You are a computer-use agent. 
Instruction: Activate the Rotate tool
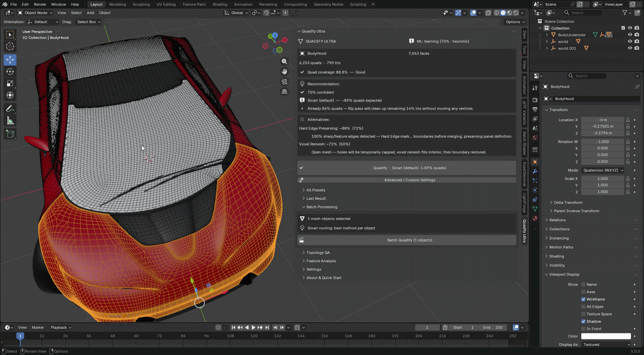pyautogui.click(x=10, y=71)
